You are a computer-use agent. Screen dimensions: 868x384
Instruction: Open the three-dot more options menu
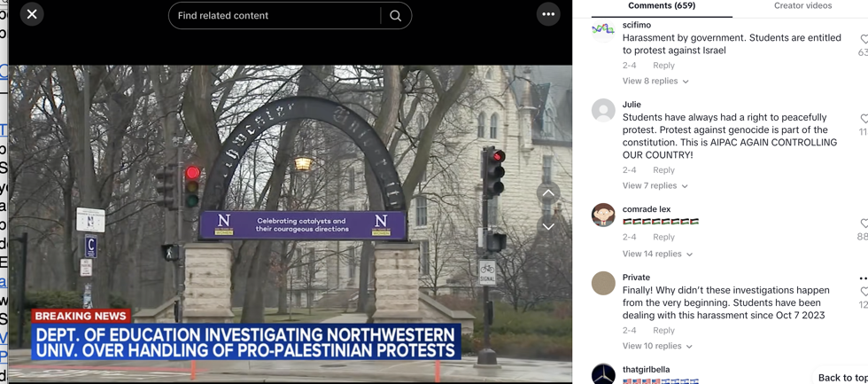point(548,14)
